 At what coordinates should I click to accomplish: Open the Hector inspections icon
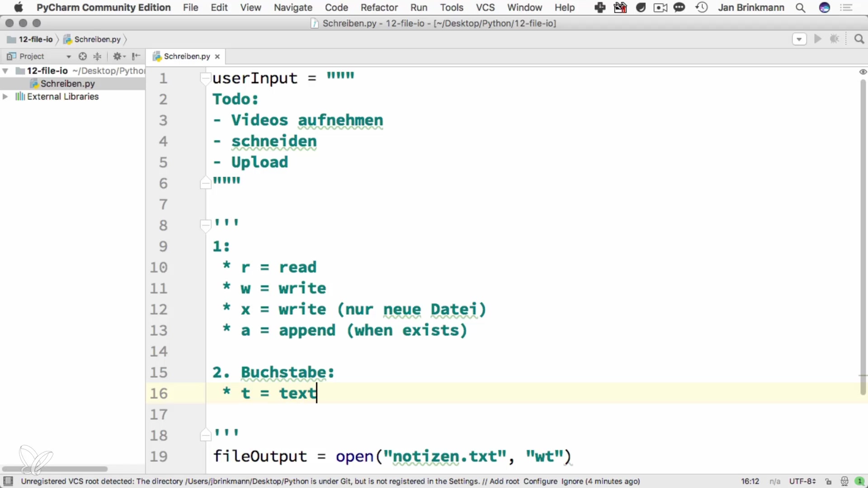click(844, 482)
